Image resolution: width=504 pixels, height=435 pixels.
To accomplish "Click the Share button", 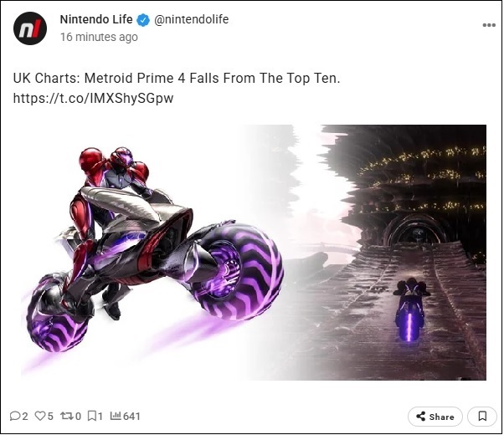I will pyautogui.click(x=435, y=416).
